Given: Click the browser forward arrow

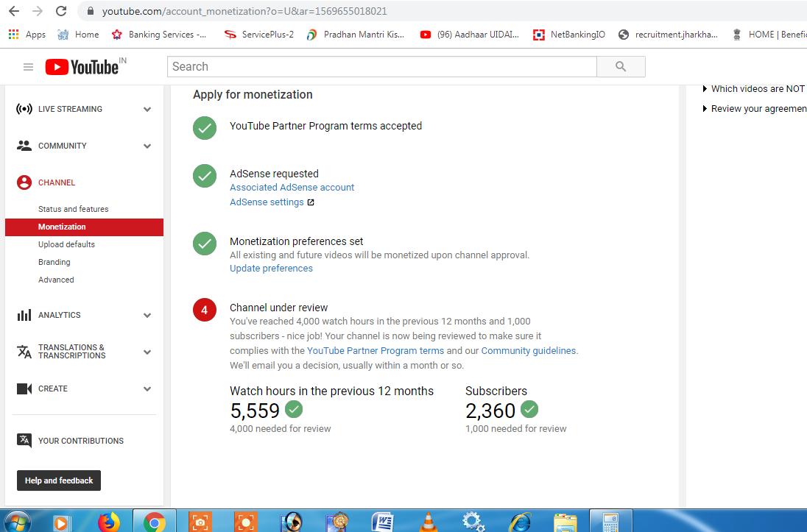Looking at the screenshot, I should click(38, 11).
